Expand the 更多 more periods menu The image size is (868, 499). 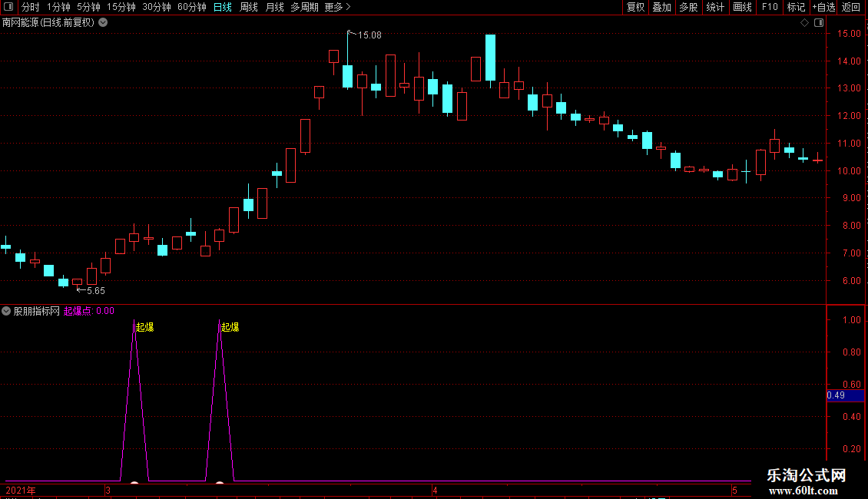pos(338,7)
